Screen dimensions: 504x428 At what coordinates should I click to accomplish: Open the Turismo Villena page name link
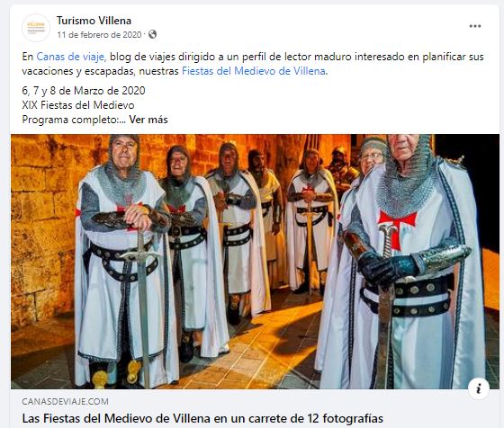coord(94,21)
